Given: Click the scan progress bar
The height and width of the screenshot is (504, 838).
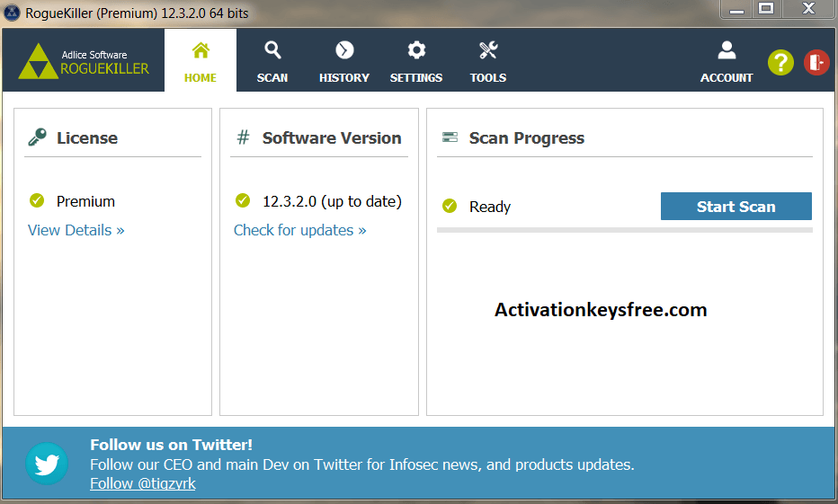Looking at the screenshot, I should click(x=624, y=230).
